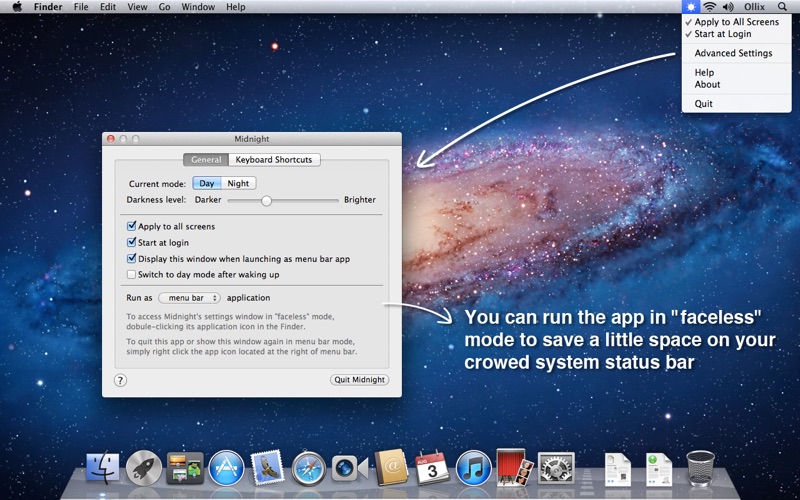800x500 pixels.
Task: Switch to Keyboard Shortcuts tab
Action: [x=274, y=160]
